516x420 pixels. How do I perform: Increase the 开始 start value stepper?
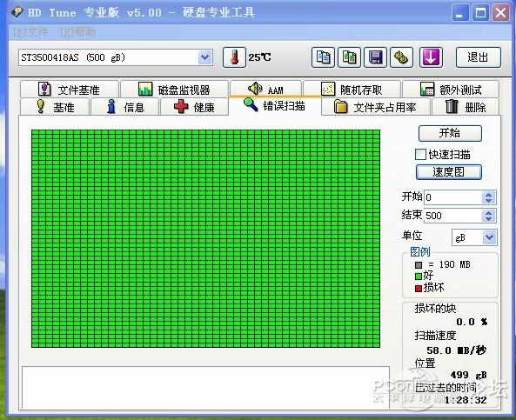click(x=489, y=195)
